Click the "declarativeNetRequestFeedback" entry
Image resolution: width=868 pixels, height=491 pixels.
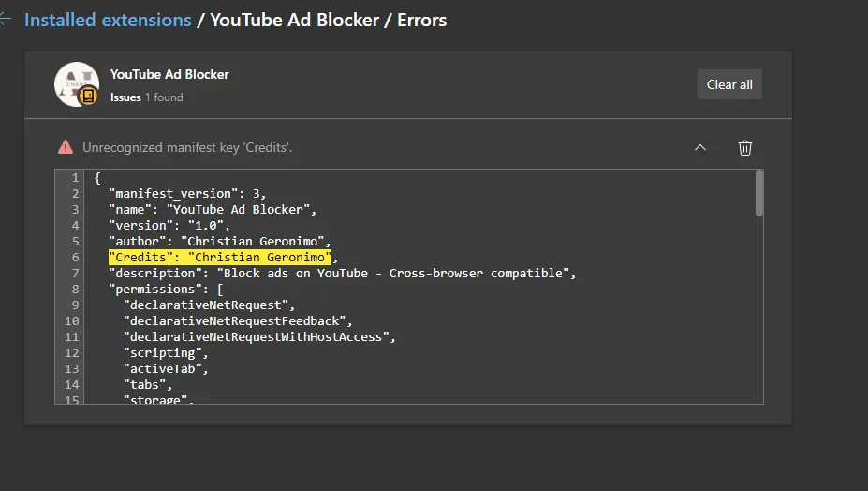238,321
